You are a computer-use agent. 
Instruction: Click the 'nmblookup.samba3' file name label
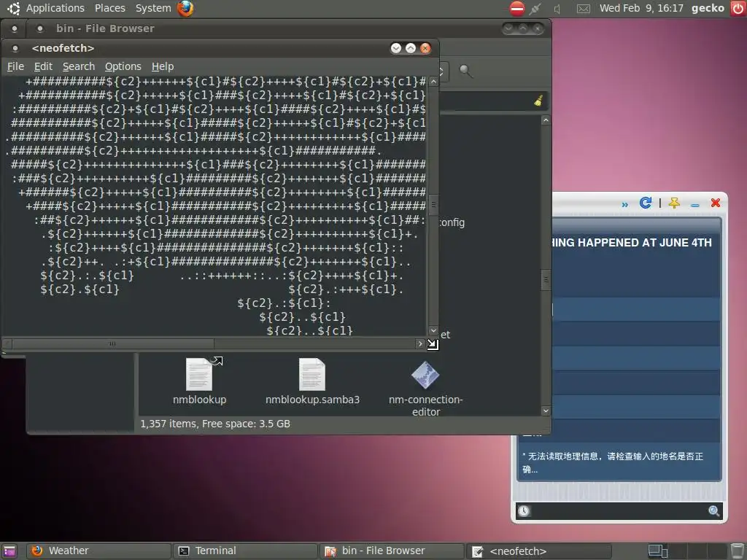312,400
